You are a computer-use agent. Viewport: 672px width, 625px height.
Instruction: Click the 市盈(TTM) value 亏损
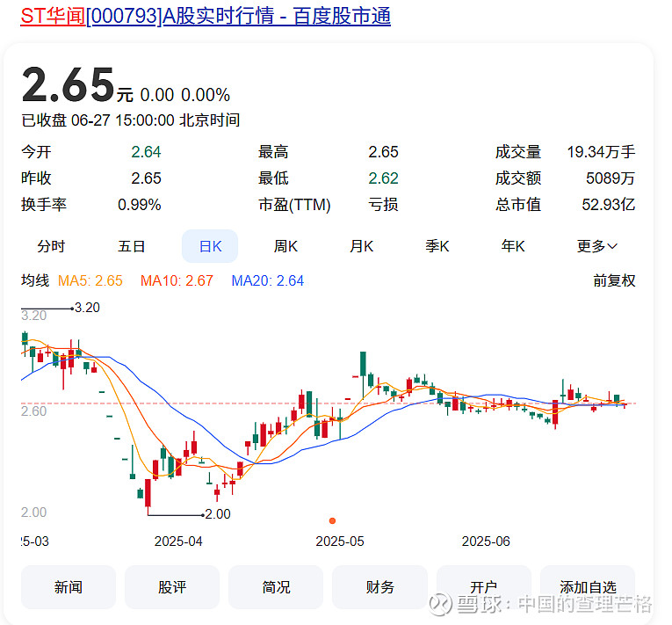[x=383, y=205]
